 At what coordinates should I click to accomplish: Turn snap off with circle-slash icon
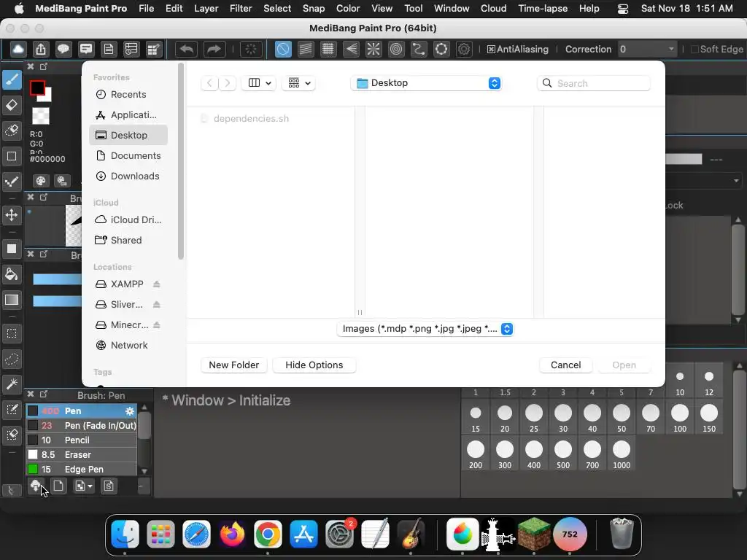coord(283,49)
